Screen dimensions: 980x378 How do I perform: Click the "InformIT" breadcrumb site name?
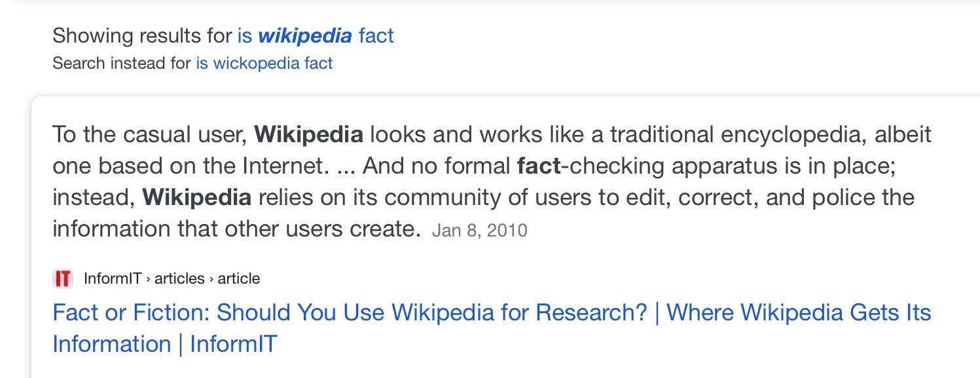point(113,278)
